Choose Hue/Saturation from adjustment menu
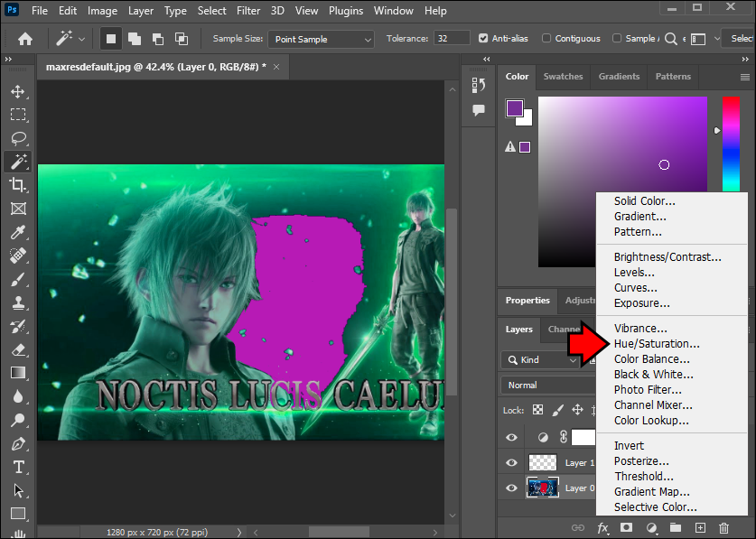The height and width of the screenshot is (539, 756). click(657, 344)
